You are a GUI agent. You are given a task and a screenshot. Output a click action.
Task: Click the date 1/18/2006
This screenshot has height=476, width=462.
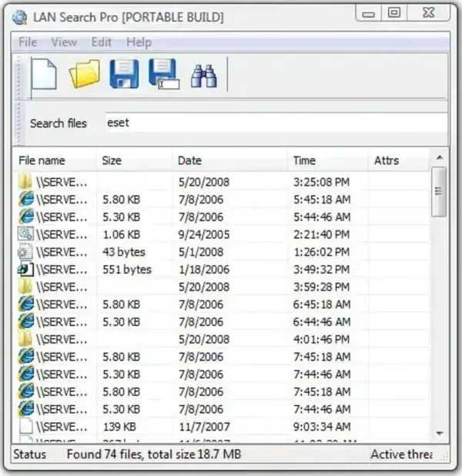pyautogui.click(x=204, y=270)
